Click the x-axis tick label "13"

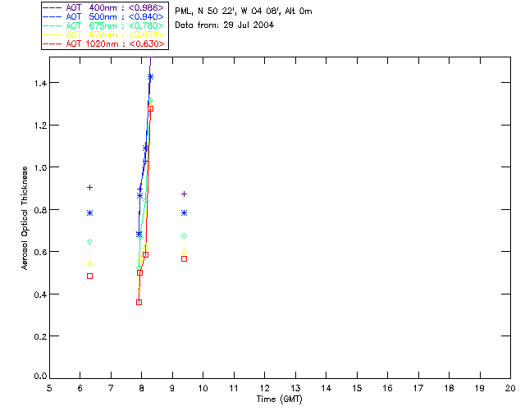tap(295, 389)
